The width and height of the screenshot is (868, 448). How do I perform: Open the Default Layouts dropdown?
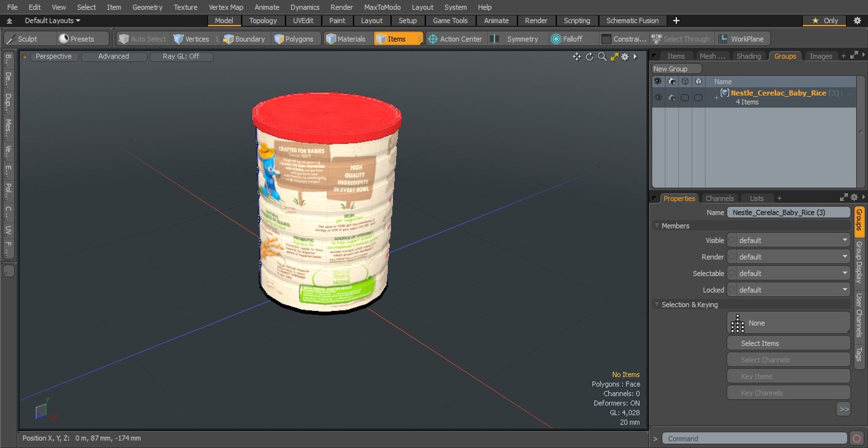52,20
